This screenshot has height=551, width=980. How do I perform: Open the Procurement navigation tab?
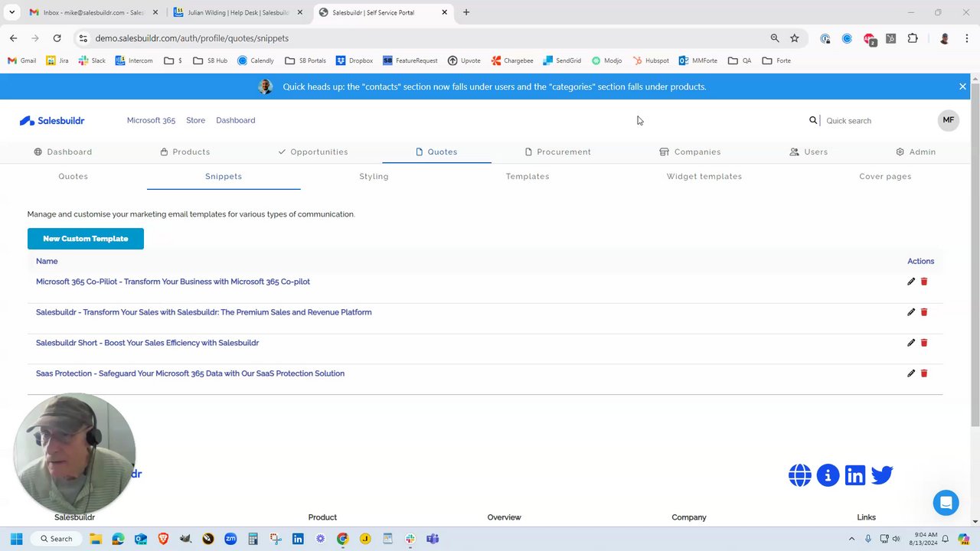coord(557,152)
